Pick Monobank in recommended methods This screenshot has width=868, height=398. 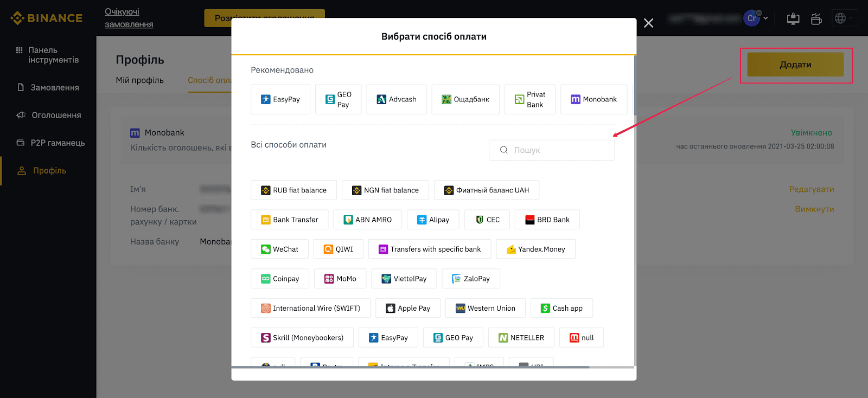(594, 99)
